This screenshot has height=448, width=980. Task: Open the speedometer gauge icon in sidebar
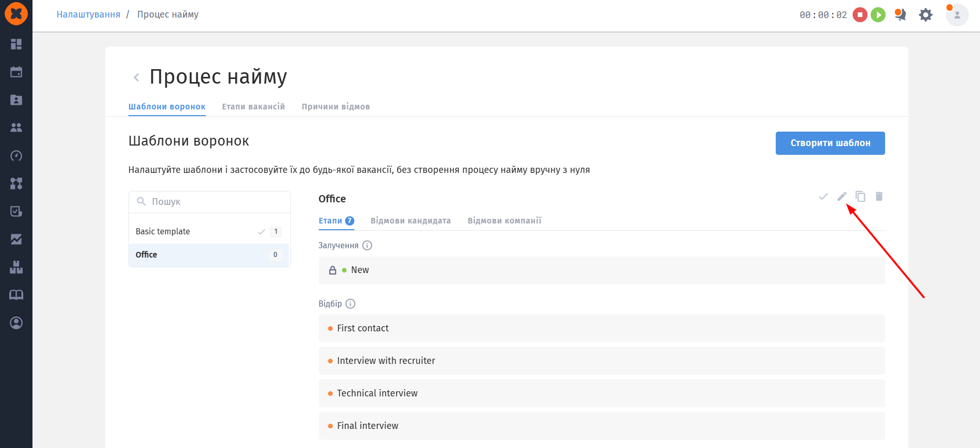(x=16, y=155)
